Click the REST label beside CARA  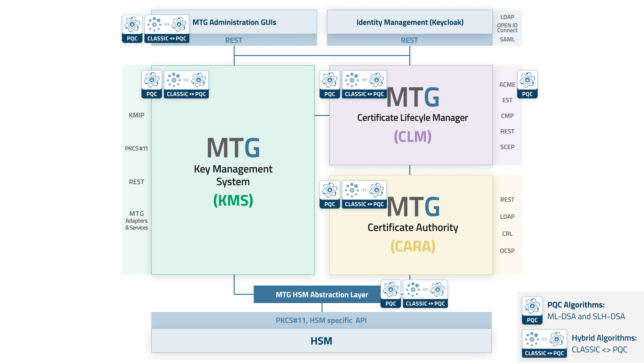click(507, 200)
